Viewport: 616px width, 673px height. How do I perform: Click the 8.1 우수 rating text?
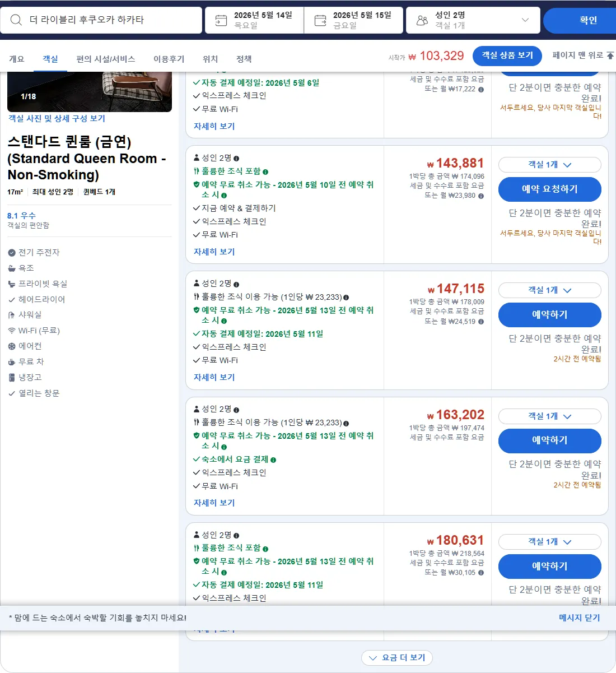[21, 216]
